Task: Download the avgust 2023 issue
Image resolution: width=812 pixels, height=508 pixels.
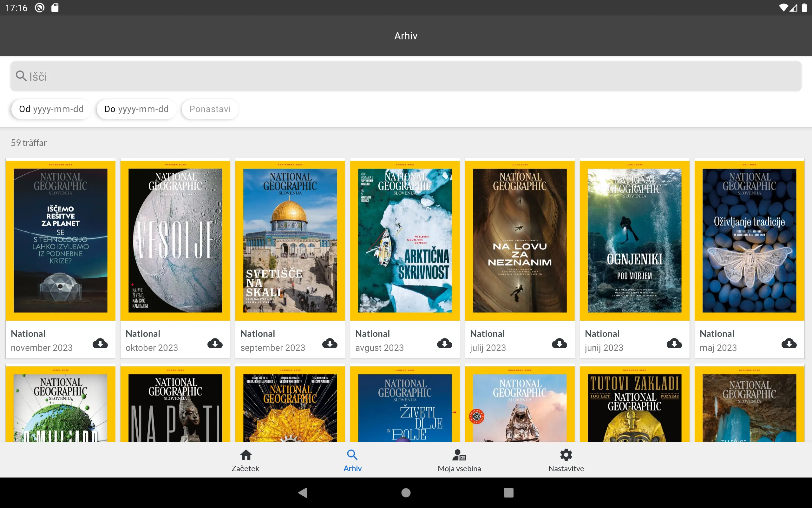Action: point(445,343)
